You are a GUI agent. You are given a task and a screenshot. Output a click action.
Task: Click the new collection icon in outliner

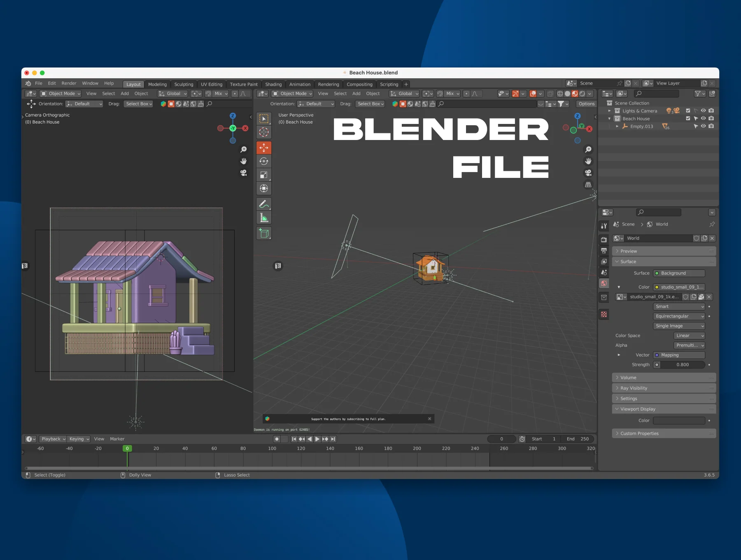point(712,93)
